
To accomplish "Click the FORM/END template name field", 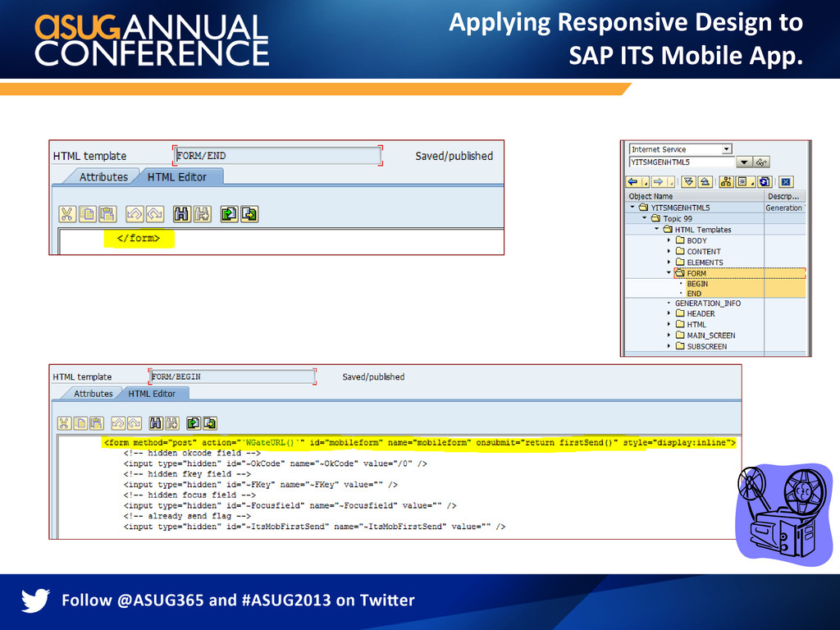I will pyautogui.click(x=277, y=156).
